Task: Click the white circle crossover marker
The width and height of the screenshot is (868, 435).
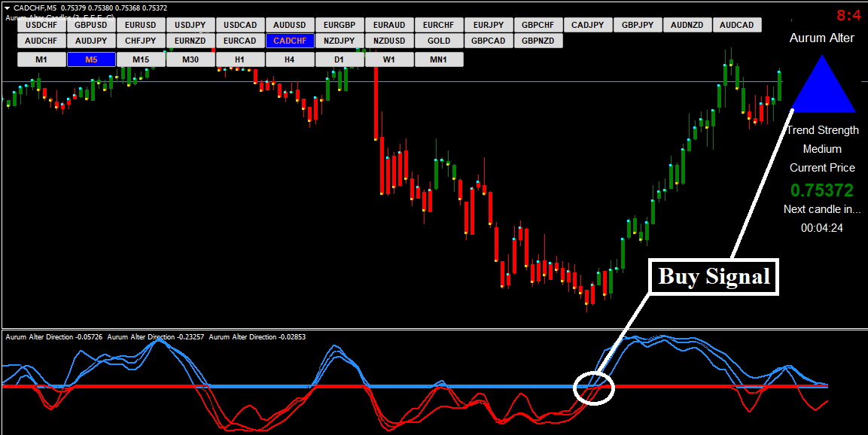Action: [x=594, y=388]
